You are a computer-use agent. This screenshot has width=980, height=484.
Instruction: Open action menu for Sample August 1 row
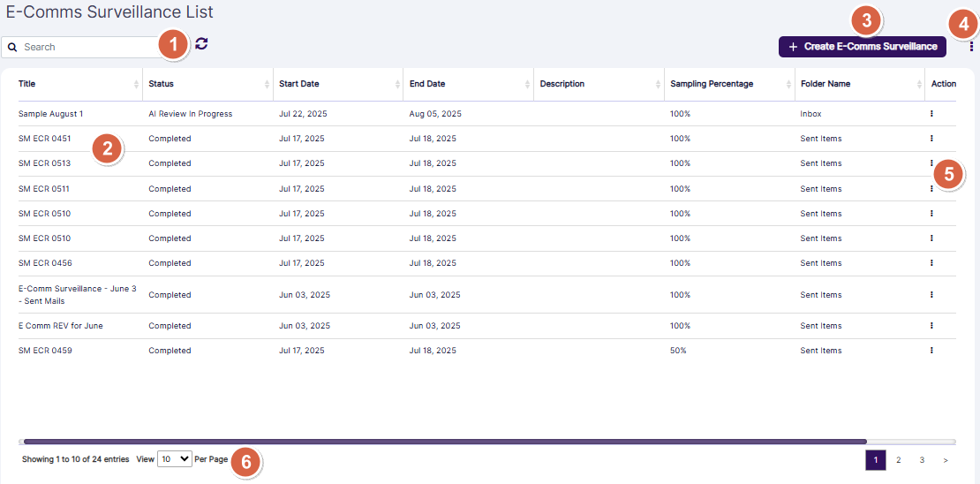click(931, 114)
